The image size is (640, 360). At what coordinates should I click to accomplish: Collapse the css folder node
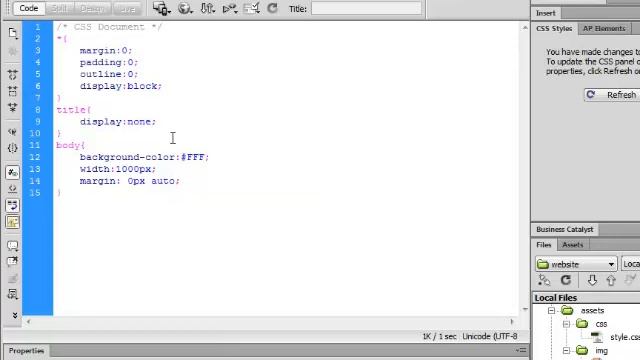(566, 324)
